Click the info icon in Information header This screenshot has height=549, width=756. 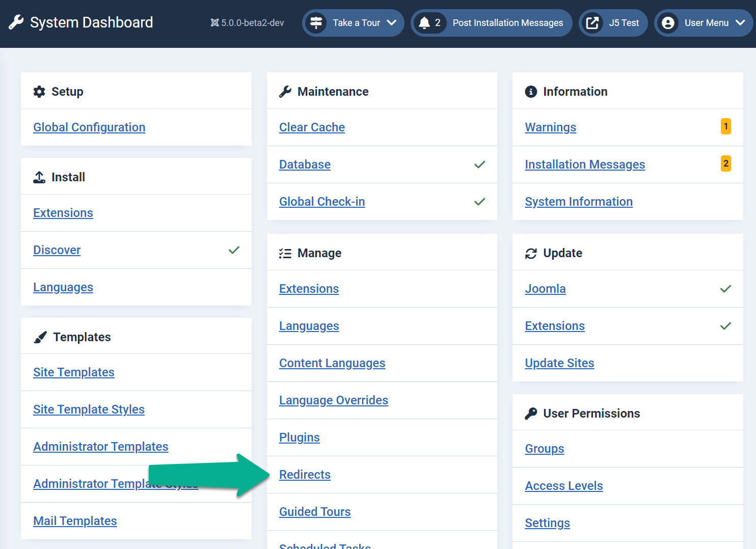point(531,92)
